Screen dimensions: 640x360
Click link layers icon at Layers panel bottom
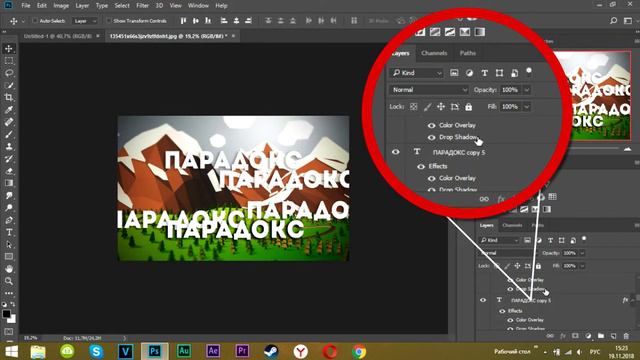coord(550,336)
